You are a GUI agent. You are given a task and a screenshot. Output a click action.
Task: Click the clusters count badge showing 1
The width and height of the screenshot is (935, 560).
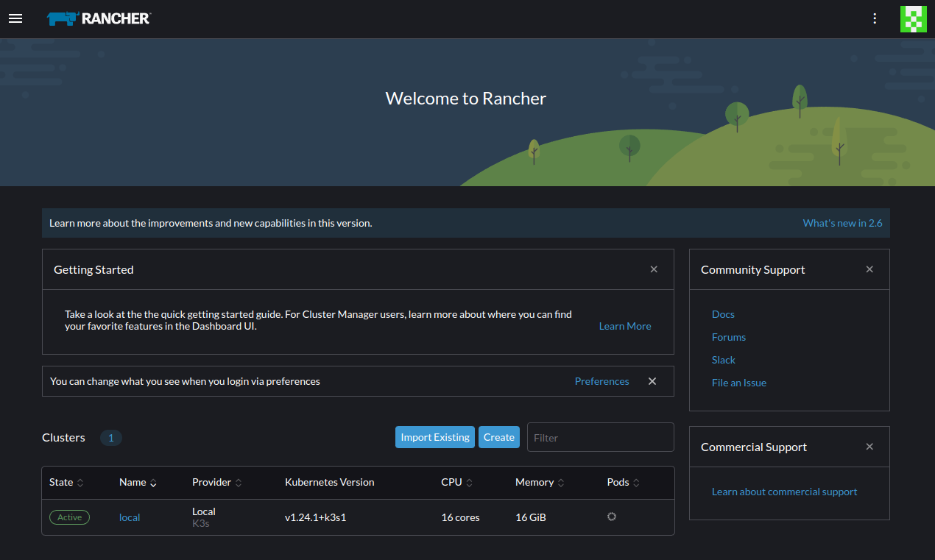pos(111,438)
